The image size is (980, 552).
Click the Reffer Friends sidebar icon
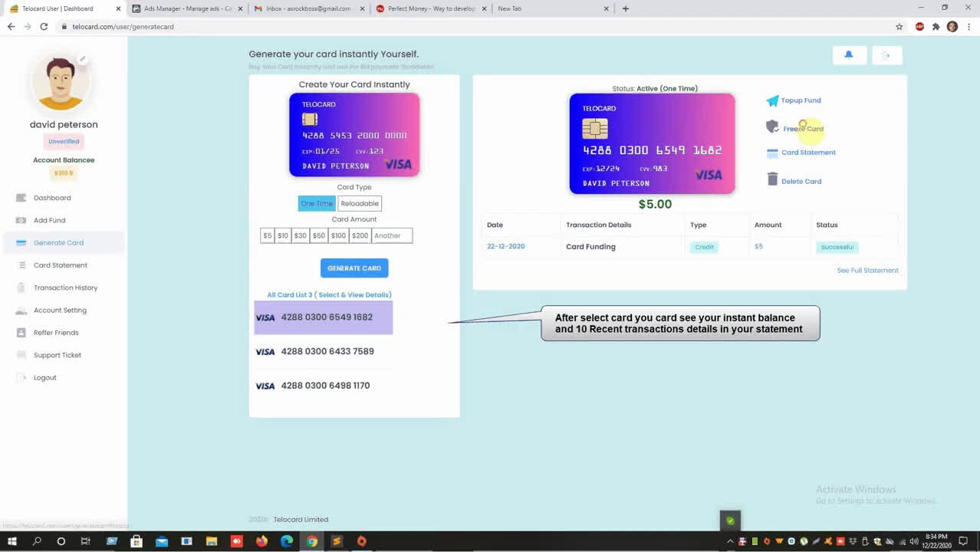[x=21, y=333]
